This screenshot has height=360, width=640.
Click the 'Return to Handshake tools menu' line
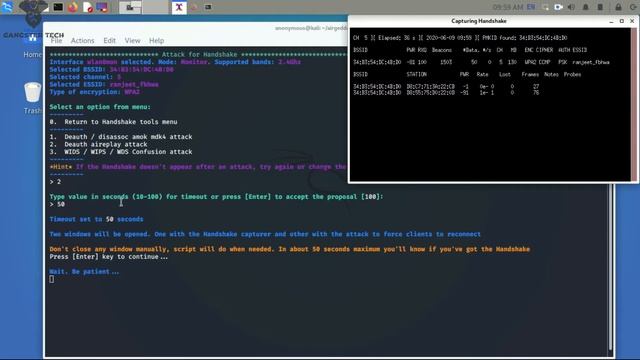coord(113,122)
